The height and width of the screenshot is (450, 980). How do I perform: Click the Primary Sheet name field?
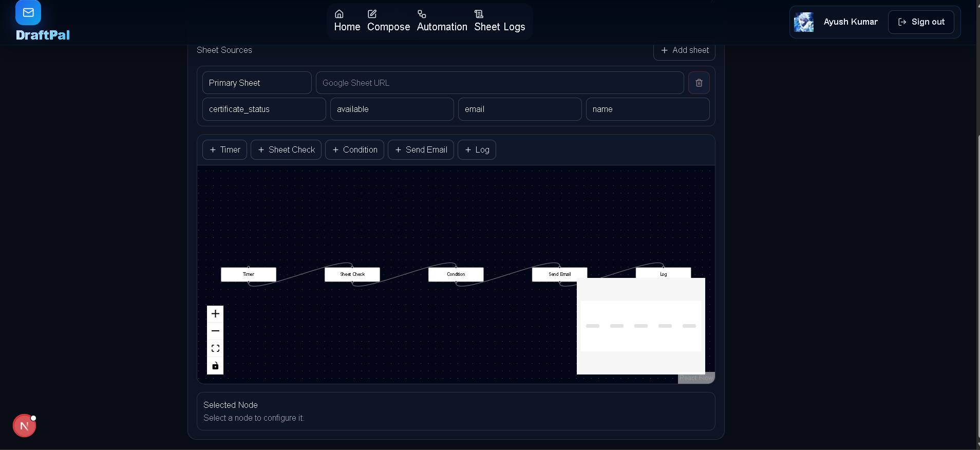257,83
